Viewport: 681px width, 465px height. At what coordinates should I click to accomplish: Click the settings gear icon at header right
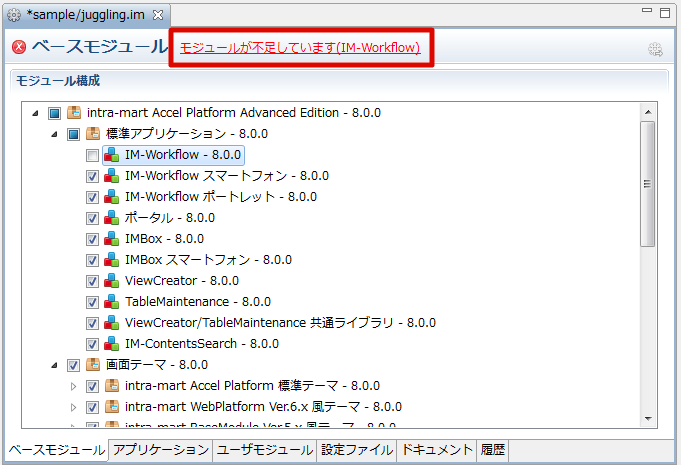(x=655, y=49)
